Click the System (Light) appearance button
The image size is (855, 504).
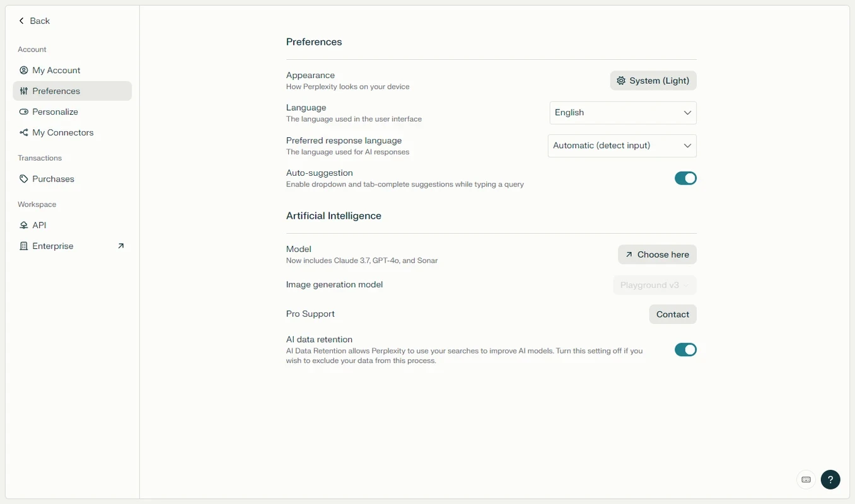[x=653, y=81]
